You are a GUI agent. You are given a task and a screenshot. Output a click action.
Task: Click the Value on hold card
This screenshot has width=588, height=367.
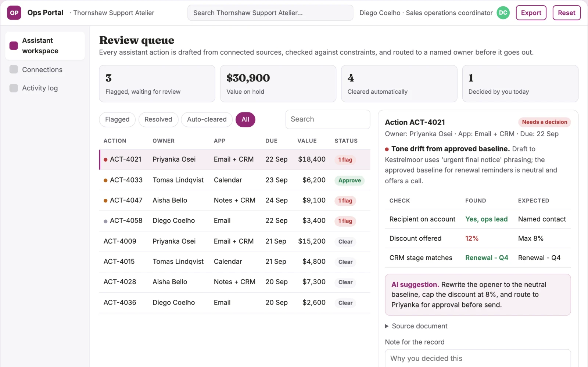(x=278, y=84)
